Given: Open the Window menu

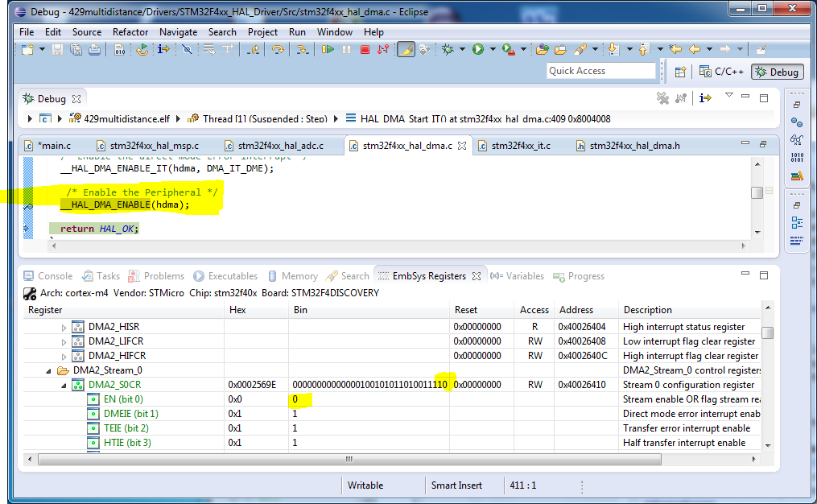Looking at the screenshot, I should pos(335,31).
